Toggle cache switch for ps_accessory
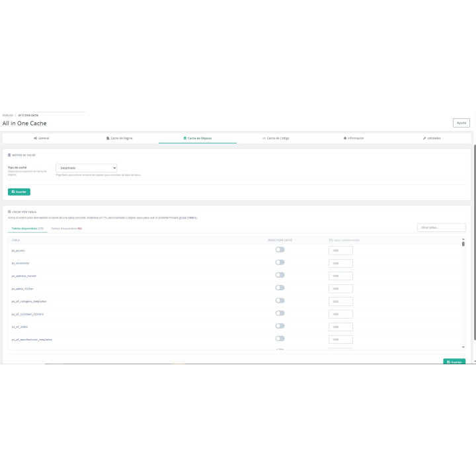Screen dimensions: 476x476 point(280,262)
